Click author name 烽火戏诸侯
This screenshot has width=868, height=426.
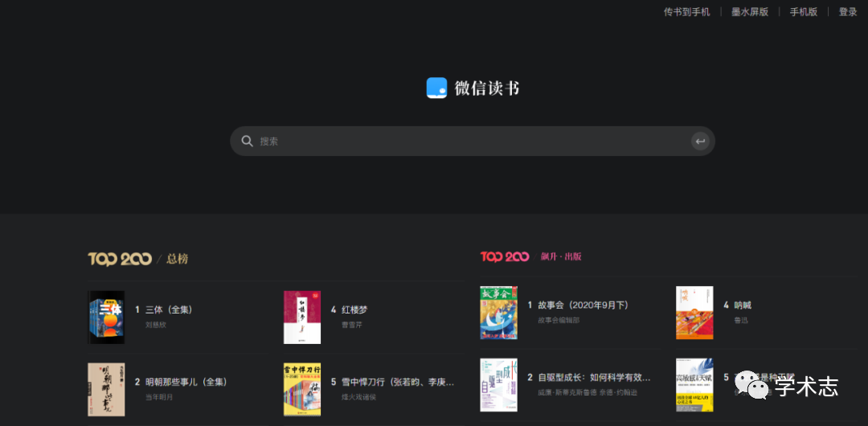358,396
